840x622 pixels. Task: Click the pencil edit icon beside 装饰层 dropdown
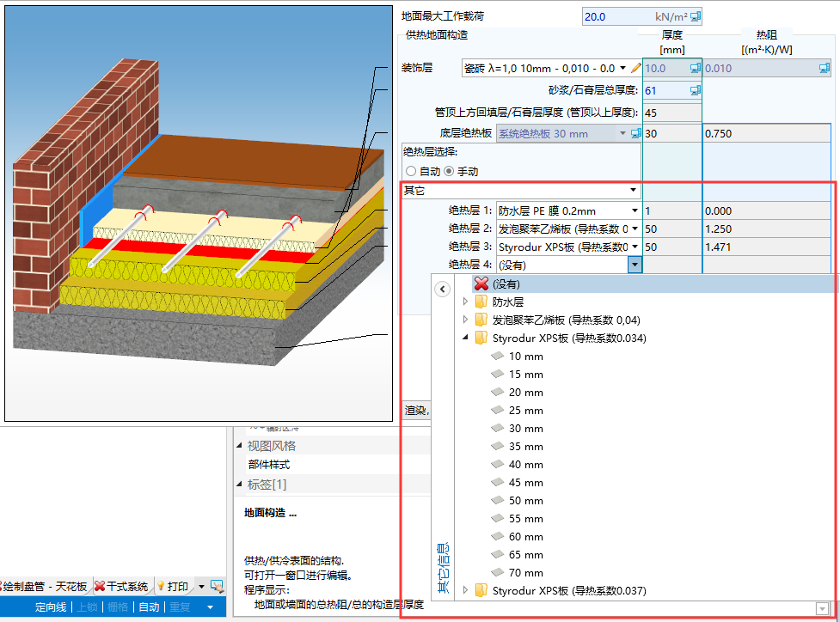pos(636,68)
